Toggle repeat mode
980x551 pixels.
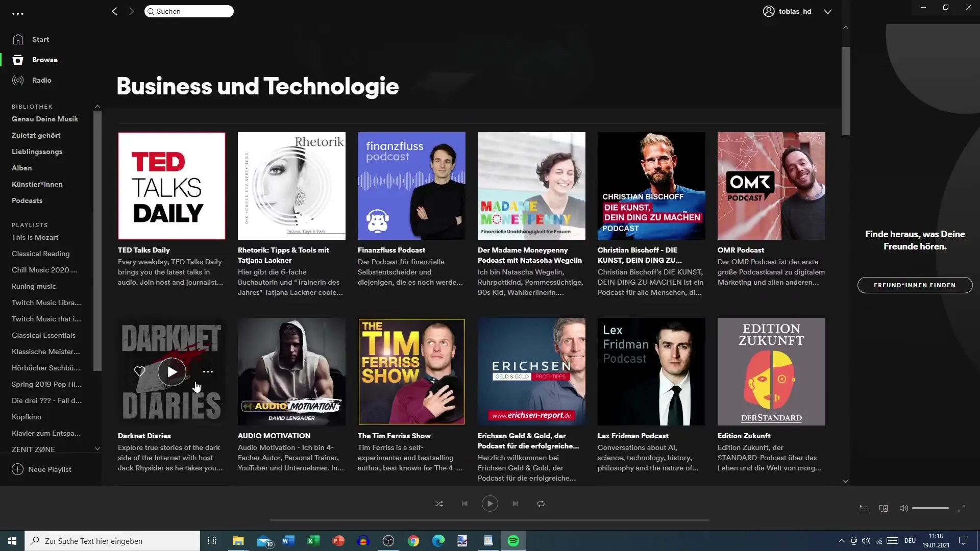(541, 504)
